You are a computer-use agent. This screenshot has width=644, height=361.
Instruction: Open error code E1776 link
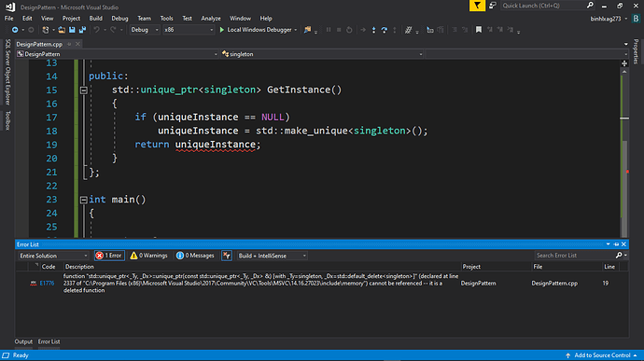[x=47, y=283]
